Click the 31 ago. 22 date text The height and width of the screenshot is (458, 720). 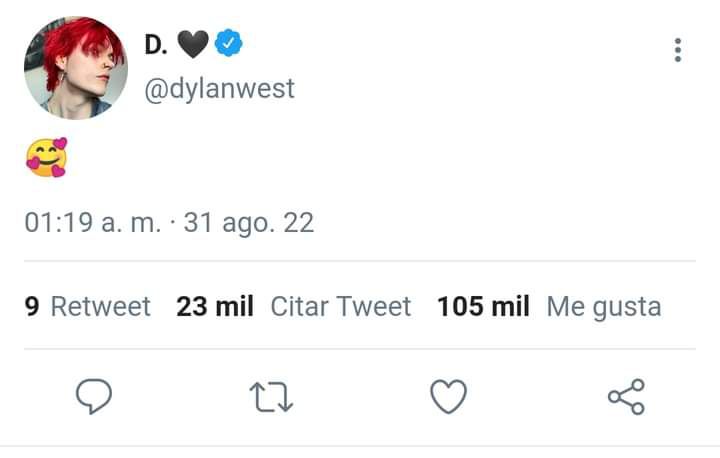point(249,223)
